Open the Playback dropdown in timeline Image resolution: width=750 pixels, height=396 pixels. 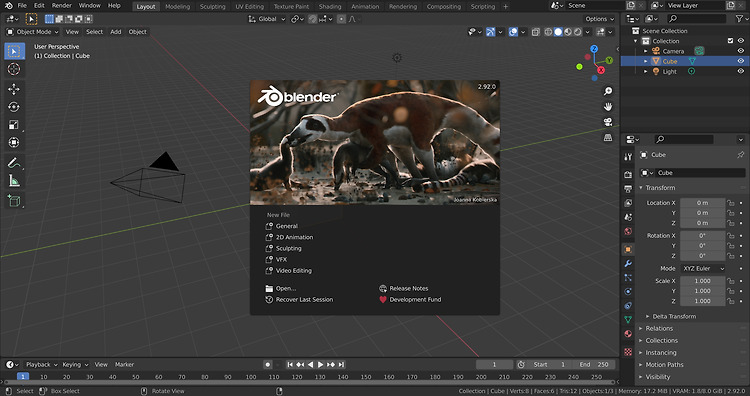pos(42,364)
